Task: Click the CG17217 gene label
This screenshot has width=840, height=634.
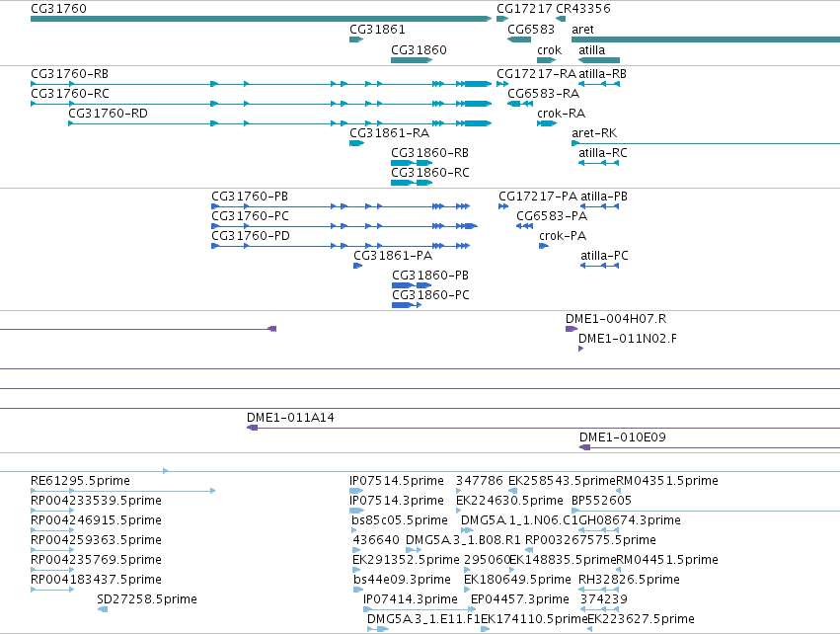Action: pyautogui.click(x=524, y=9)
